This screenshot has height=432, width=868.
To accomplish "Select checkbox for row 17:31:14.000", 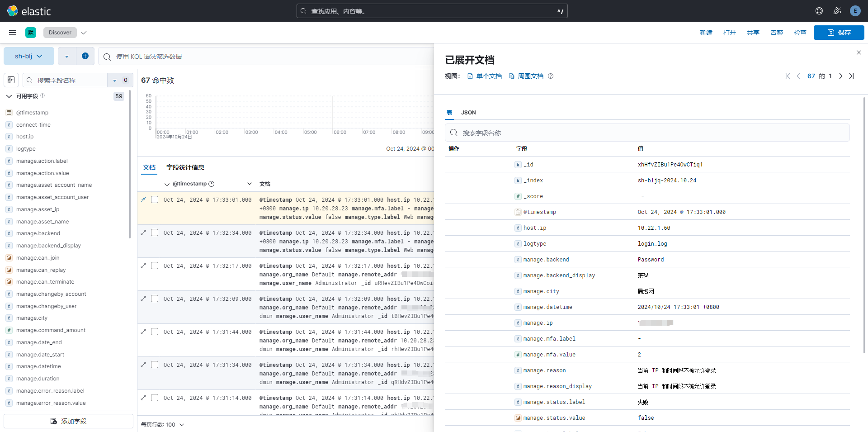I will coord(155,398).
